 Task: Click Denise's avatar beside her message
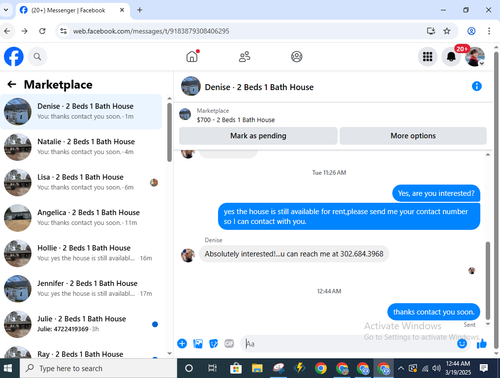[188, 255]
